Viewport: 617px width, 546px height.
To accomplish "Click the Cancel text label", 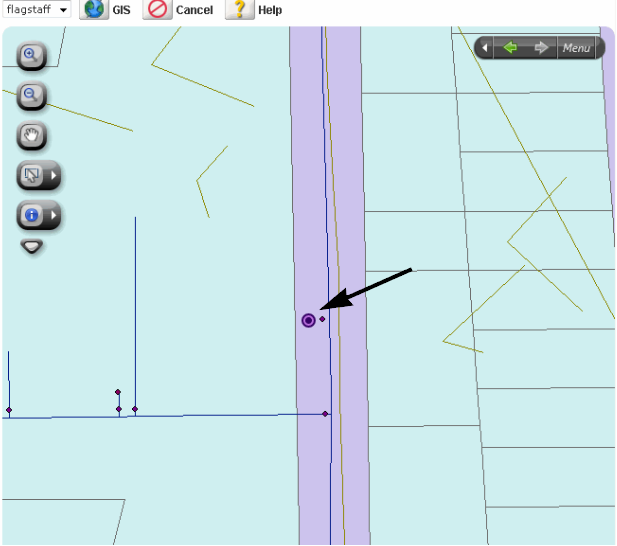I will click(194, 11).
